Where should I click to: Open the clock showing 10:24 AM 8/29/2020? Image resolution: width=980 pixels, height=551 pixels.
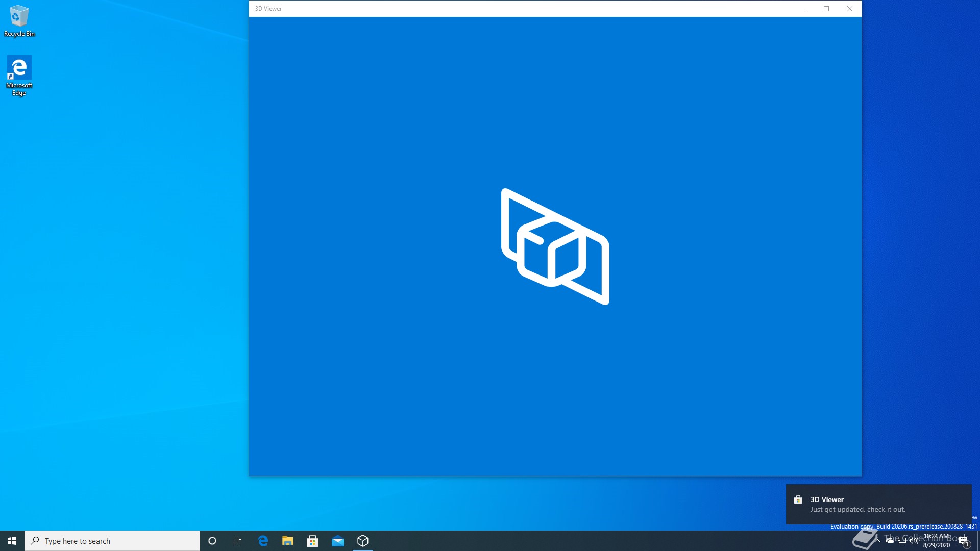[x=937, y=541]
